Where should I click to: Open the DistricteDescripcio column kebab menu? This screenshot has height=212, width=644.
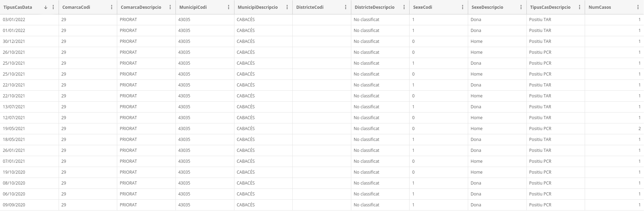tap(404, 7)
